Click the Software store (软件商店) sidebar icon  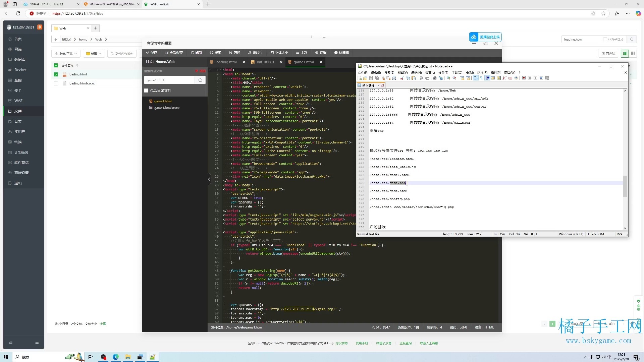click(x=10, y=163)
